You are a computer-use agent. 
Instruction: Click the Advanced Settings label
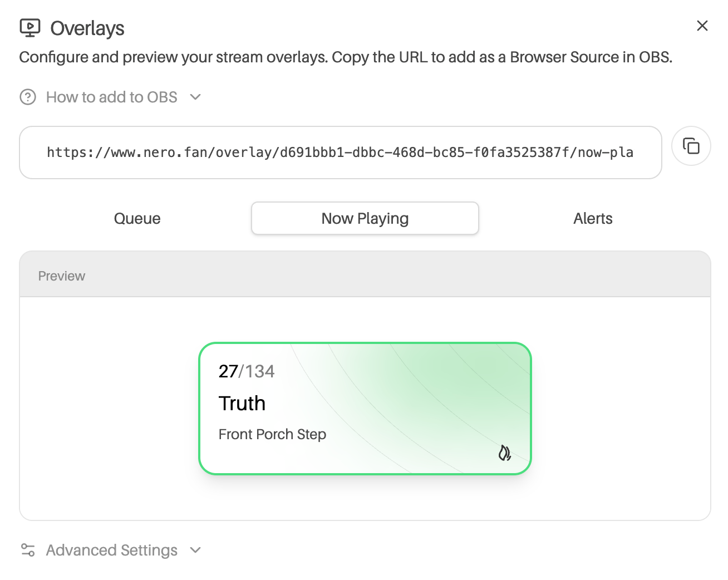[111, 550]
